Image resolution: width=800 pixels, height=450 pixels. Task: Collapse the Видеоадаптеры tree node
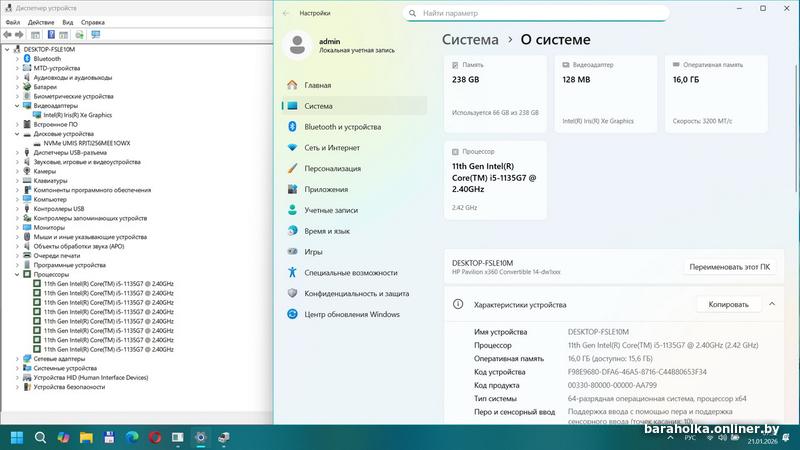point(17,106)
